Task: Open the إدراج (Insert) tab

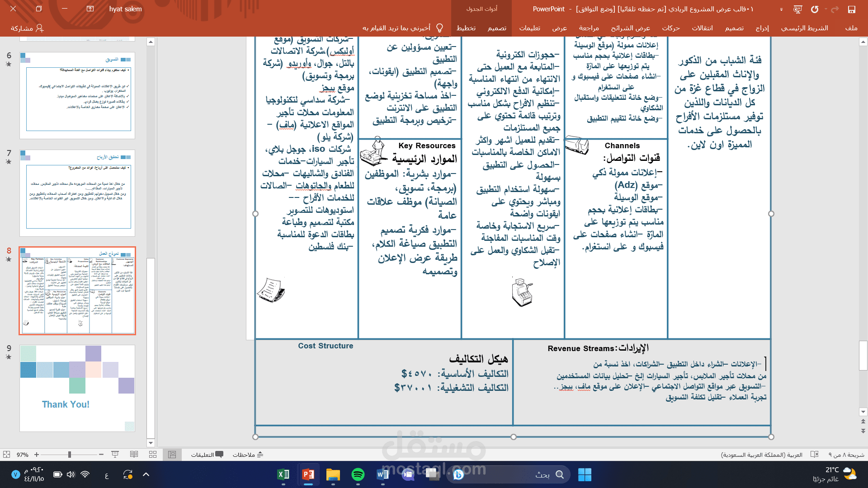Action: [x=762, y=28]
